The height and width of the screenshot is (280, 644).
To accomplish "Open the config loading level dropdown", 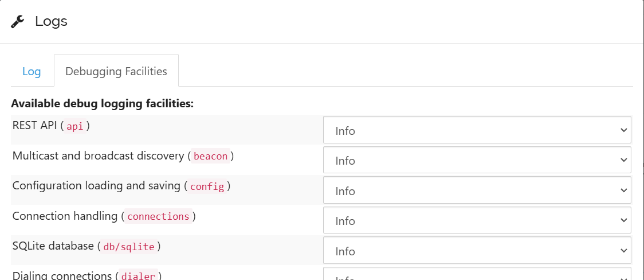I will coord(477,190).
